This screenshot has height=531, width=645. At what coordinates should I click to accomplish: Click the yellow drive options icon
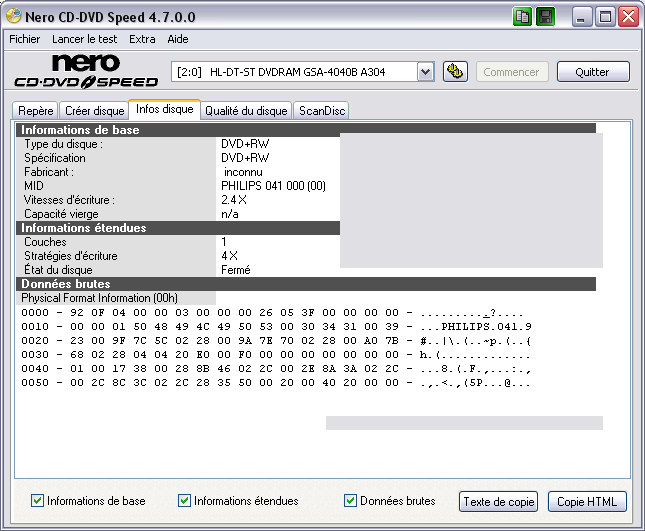(455, 72)
